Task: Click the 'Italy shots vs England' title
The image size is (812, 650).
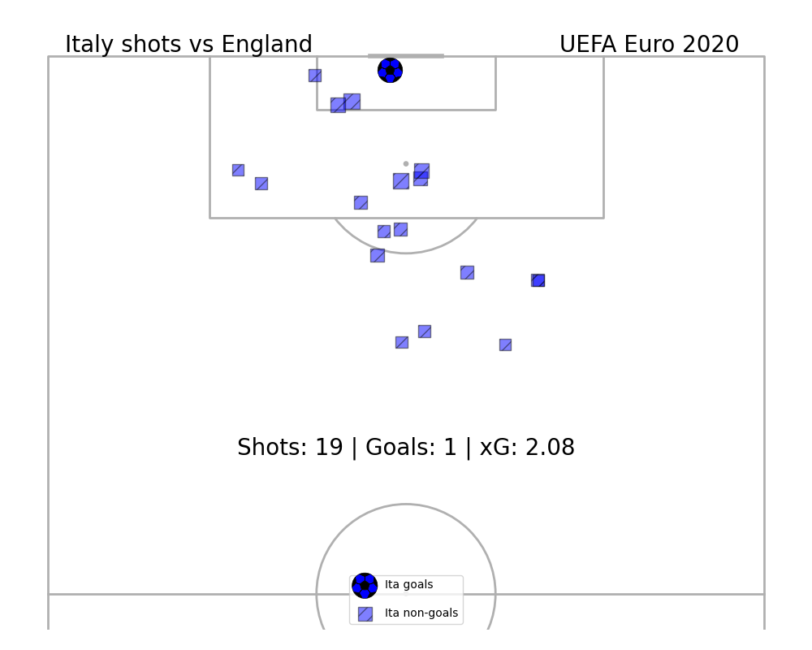Action: point(188,44)
